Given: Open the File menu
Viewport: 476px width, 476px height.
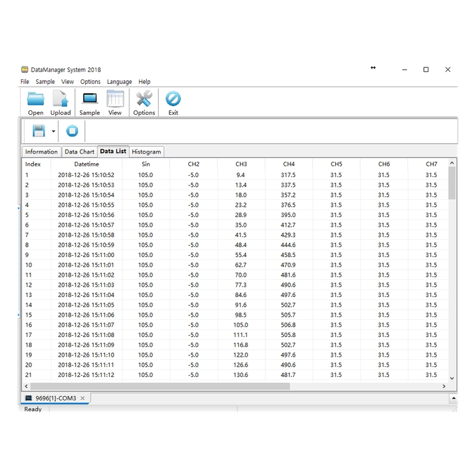Looking at the screenshot, I should (25, 82).
